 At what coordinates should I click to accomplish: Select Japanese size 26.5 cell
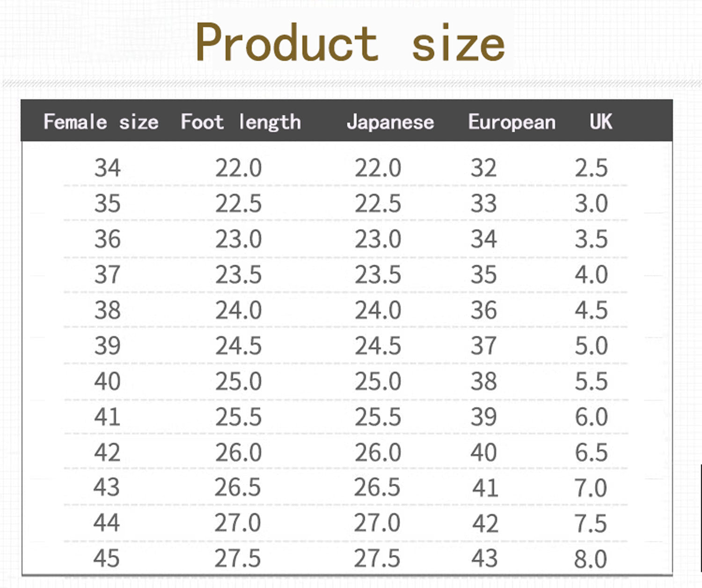point(377,488)
